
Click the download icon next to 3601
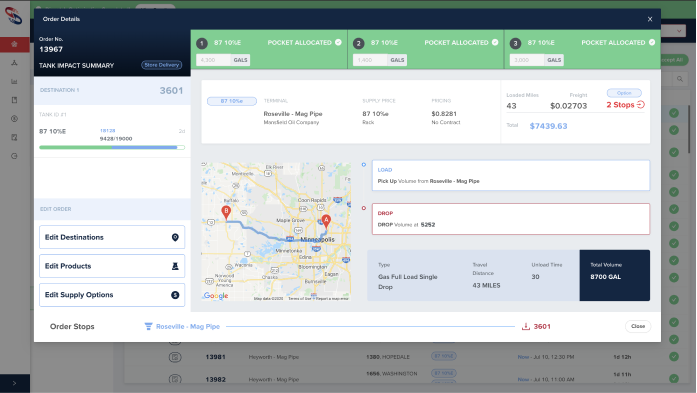click(526, 327)
